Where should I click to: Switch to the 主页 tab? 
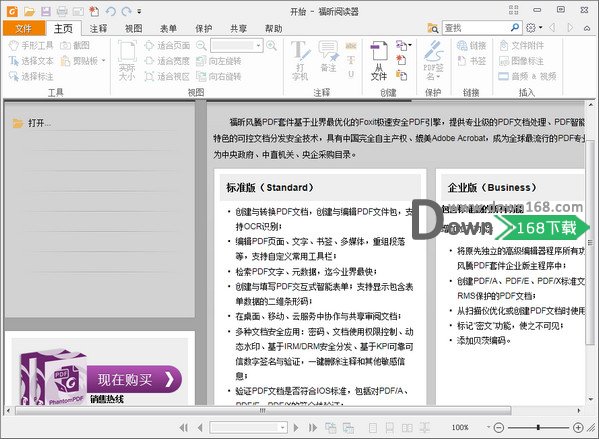point(63,28)
